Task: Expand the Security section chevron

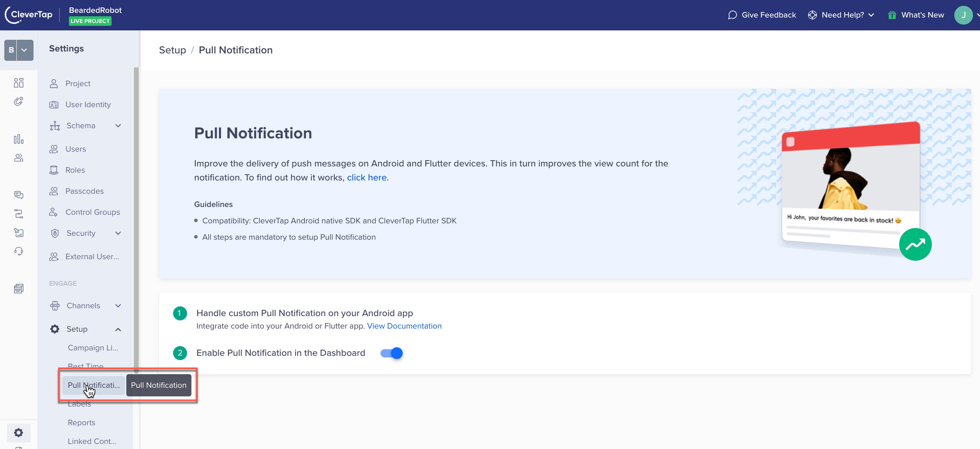Action: 118,233
